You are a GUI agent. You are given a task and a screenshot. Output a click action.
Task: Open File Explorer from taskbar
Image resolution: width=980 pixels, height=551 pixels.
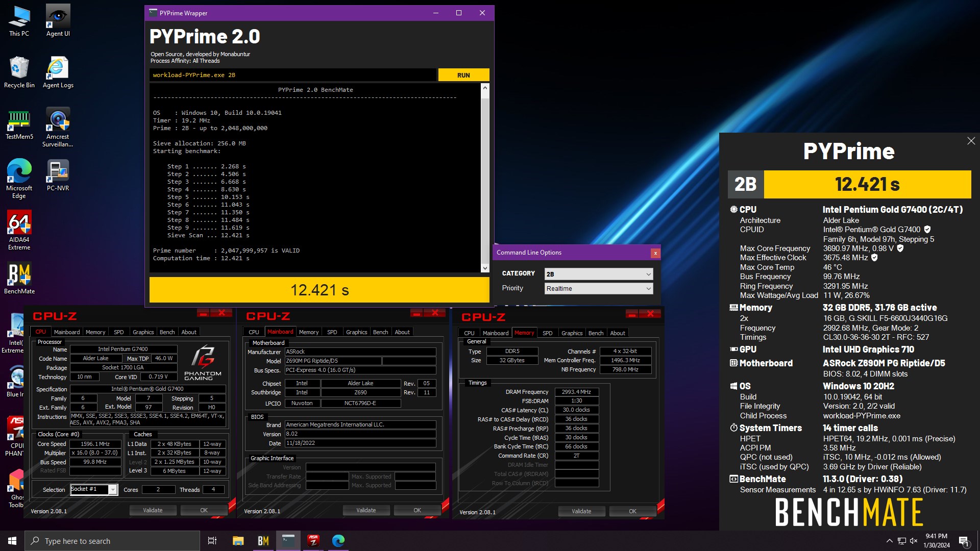238,541
